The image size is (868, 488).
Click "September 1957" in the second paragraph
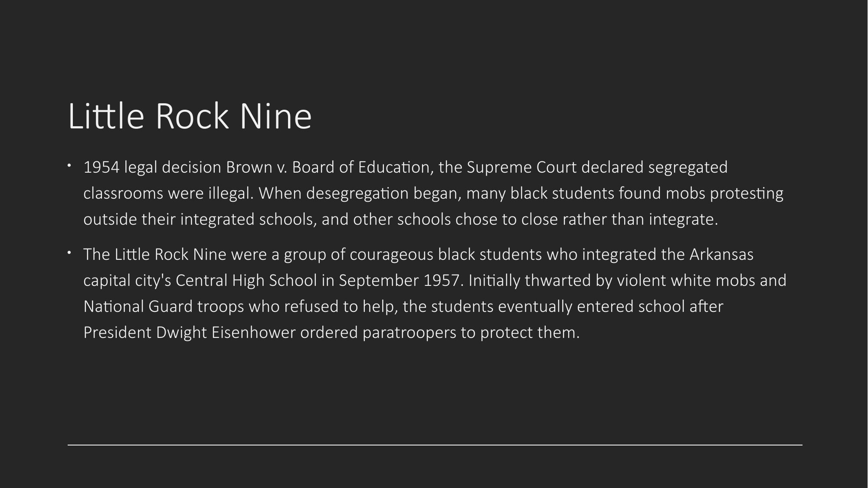(x=399, y=281)
